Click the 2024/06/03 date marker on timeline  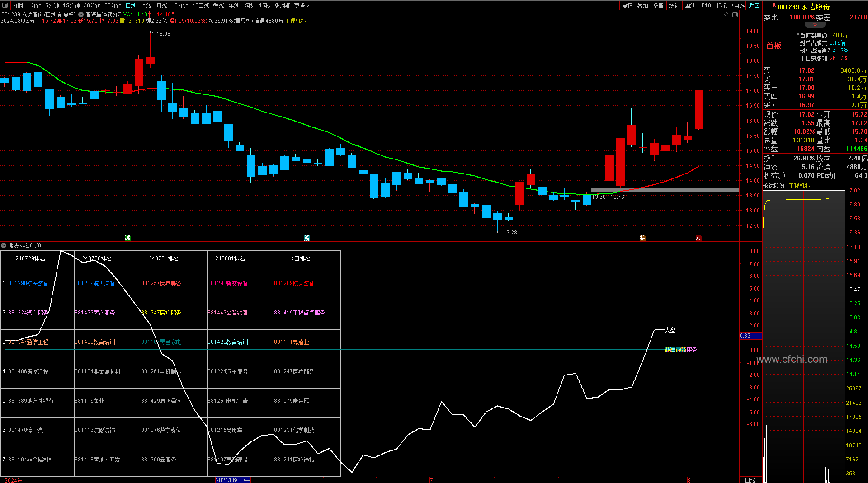click(232, 480)
